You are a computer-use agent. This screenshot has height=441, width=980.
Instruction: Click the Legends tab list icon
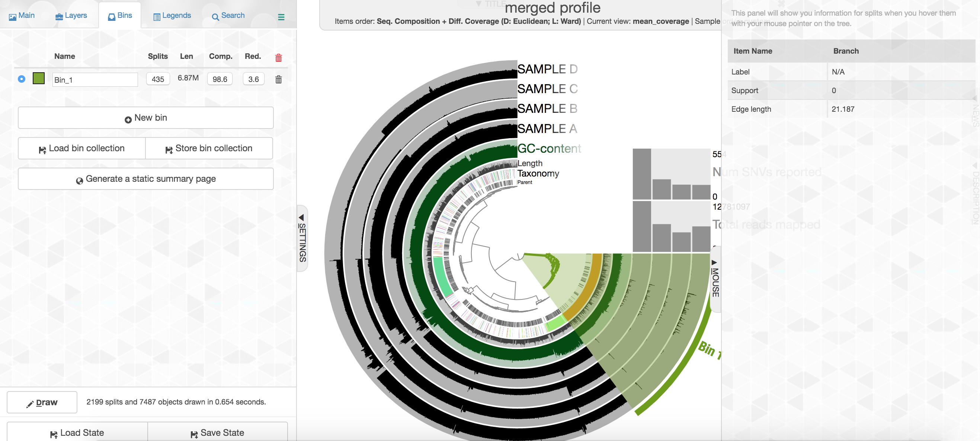[156, 17]
